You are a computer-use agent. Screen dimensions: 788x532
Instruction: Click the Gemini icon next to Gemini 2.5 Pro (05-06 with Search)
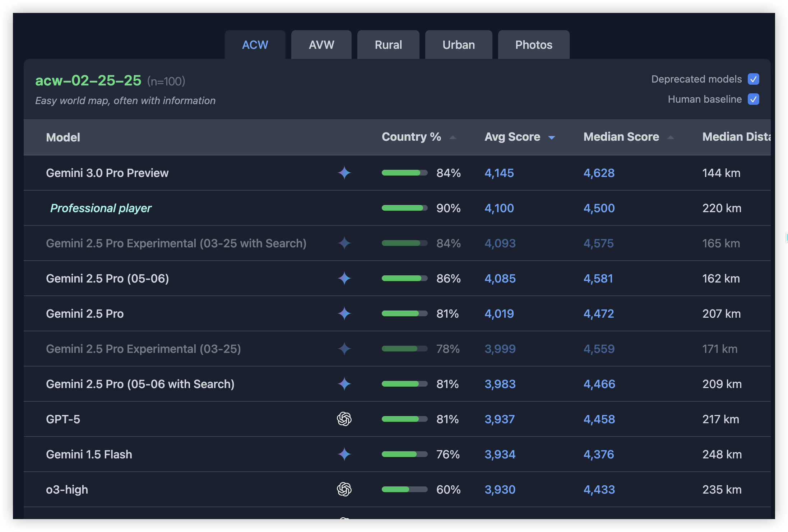[344, 384]
